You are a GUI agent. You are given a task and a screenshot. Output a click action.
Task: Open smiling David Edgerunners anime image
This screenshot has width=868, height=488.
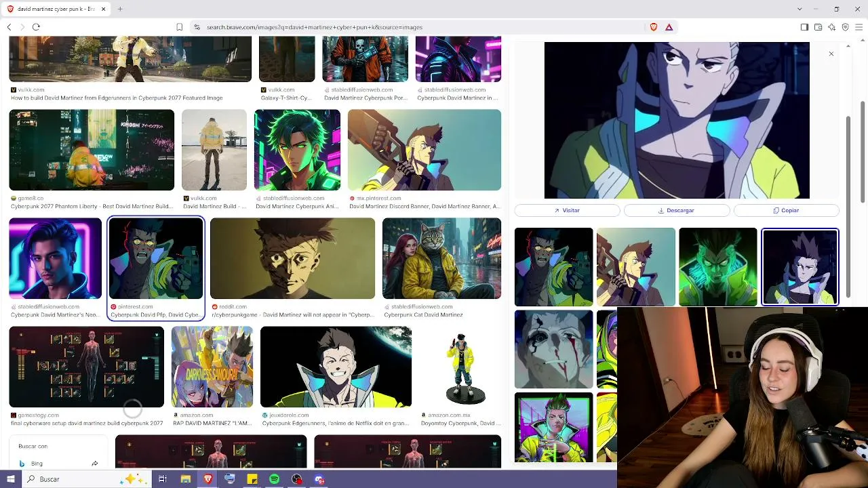pyautogui.click(x=336, y=367)
